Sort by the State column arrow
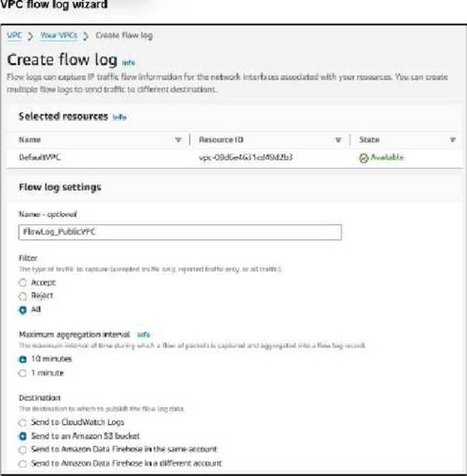467x476 pixels. click(453, 139)
